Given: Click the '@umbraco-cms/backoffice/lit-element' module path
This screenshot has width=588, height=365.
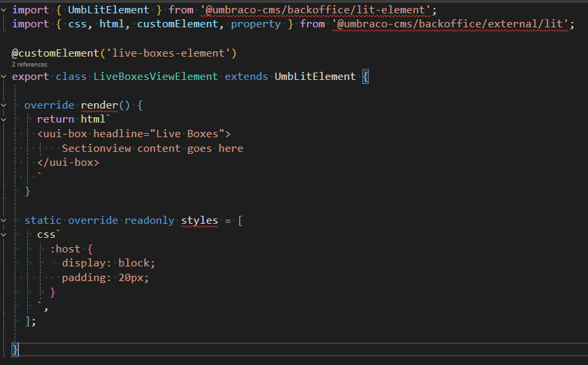Looking at the screenshot, I should 315,10.
